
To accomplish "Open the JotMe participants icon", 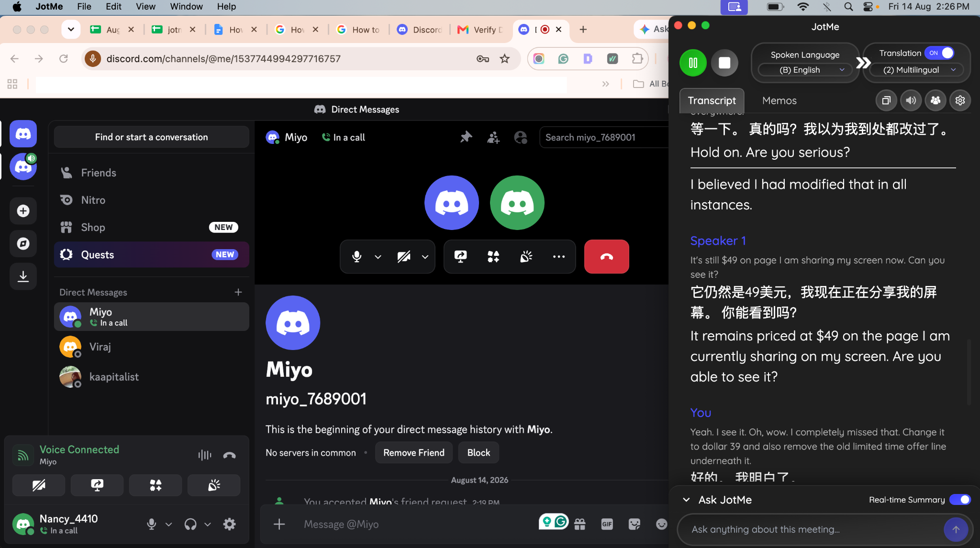I will click(x=935, y=100).
